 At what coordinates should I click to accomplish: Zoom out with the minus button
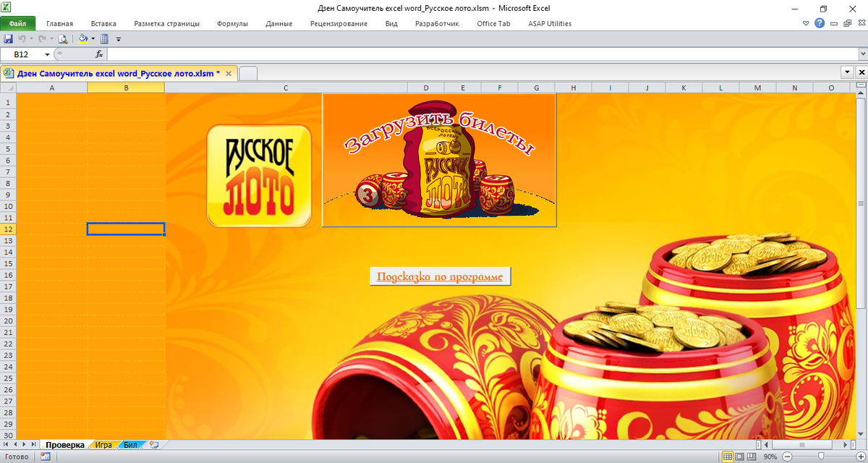pyautogui.click(x=786, y=456)
